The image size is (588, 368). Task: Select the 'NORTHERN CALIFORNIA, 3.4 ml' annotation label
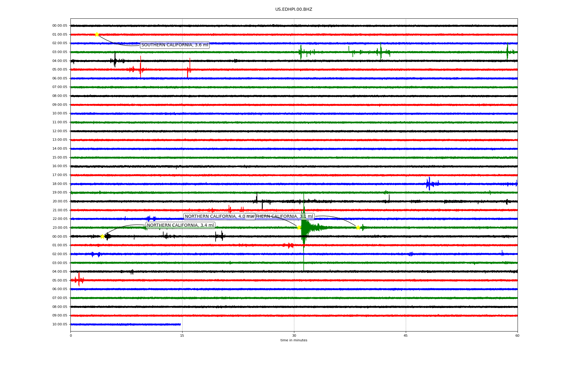tap(180, 225)
